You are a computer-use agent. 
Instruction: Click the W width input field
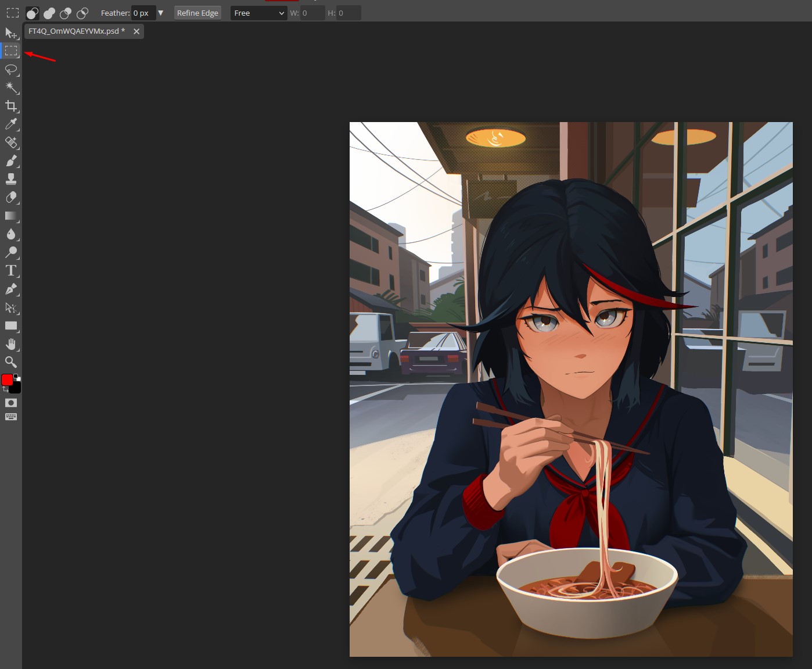tap(312, 13)
